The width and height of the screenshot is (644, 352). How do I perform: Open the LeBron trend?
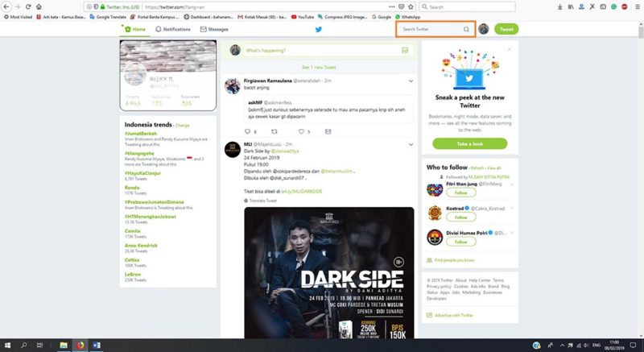133,274
